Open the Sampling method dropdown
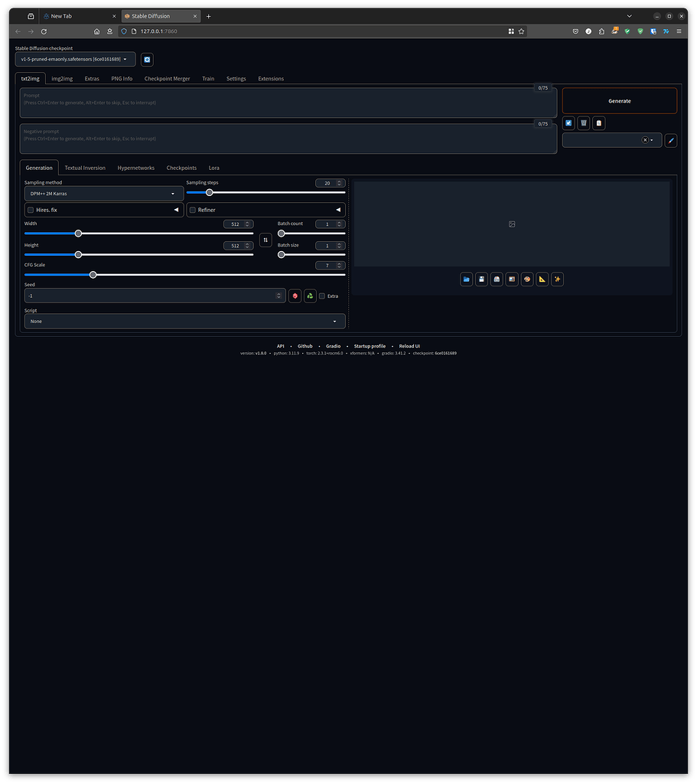 (x=103, y=193)
